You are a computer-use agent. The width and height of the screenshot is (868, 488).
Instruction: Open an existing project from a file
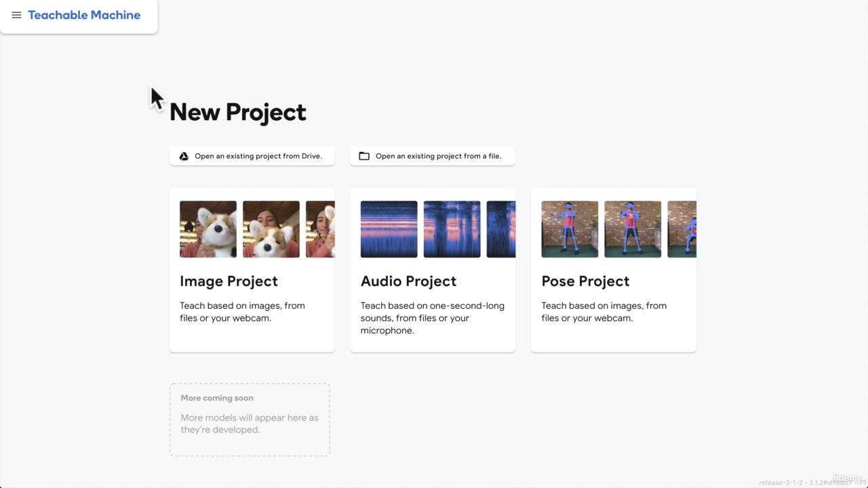pos(438,156)
